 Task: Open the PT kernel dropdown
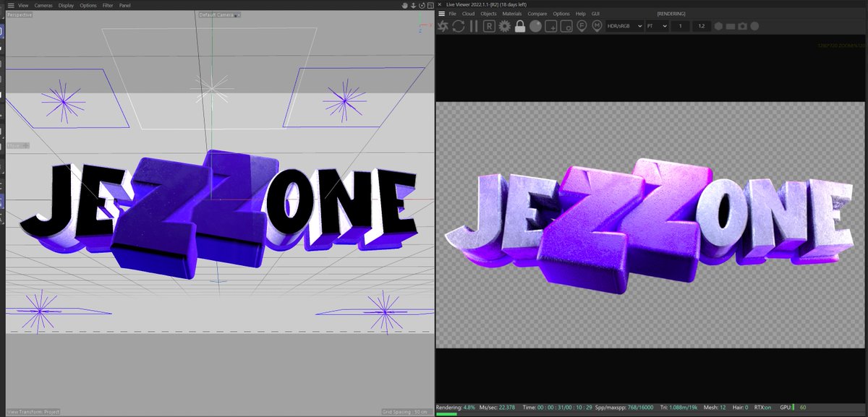coord(655,26)
